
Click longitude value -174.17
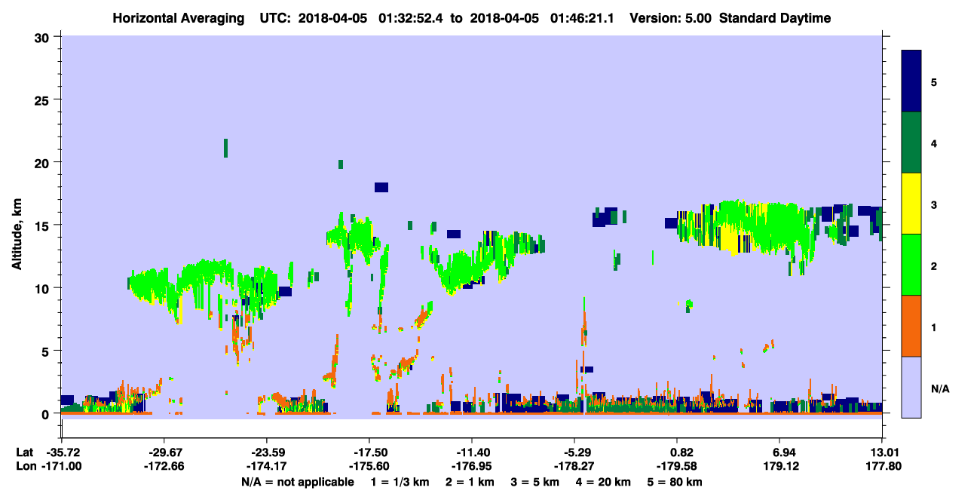(x=267, y=466)
